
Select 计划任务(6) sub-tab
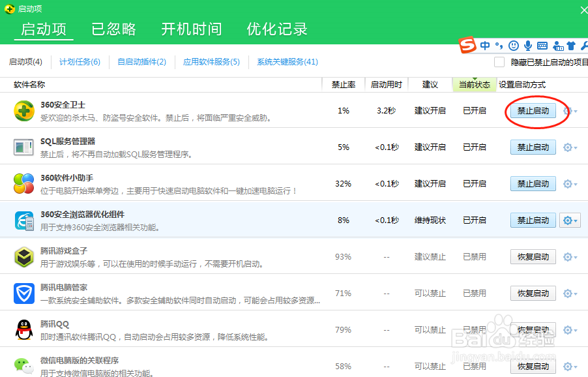[80, 62]
